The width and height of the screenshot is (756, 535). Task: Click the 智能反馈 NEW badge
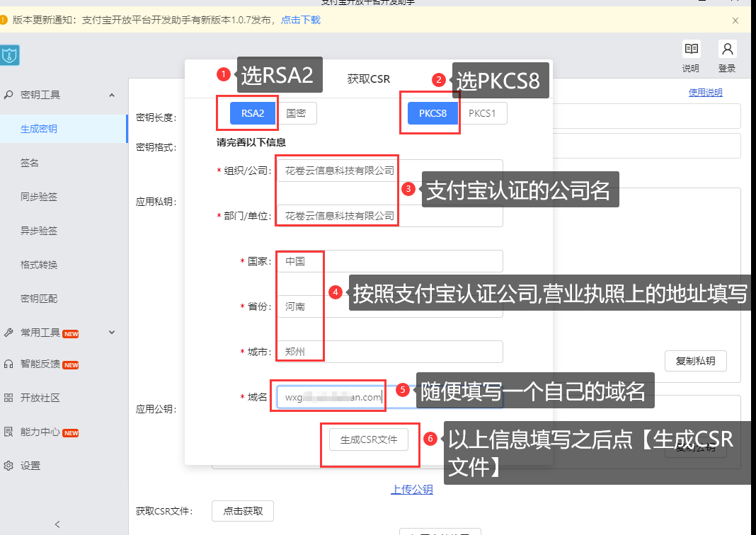(x=71, y=365)
